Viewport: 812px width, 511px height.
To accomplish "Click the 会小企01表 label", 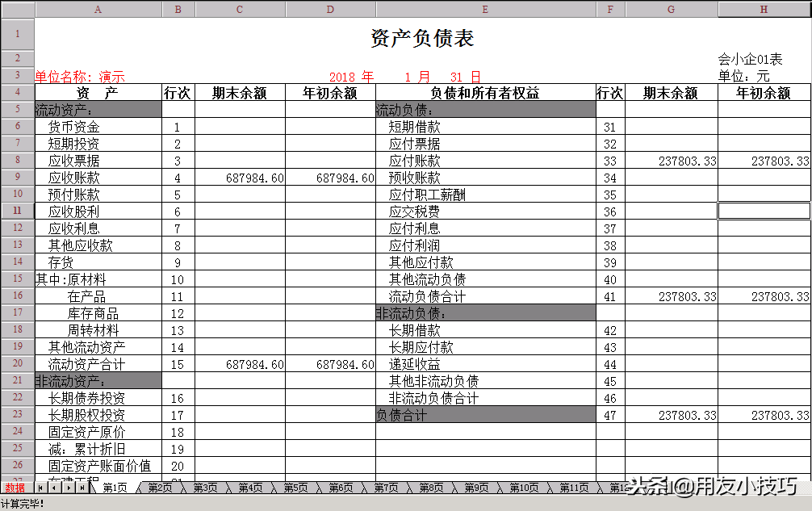I will (x=750, y=59).
